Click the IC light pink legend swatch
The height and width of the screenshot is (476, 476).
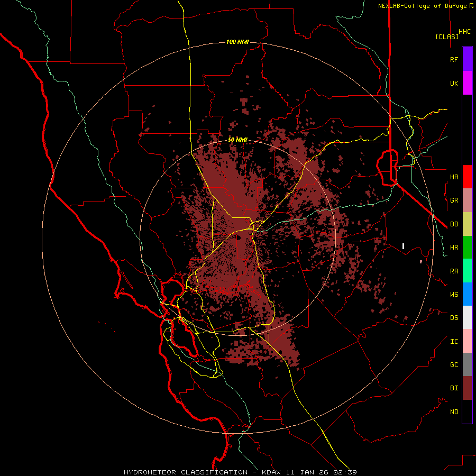coord(467,341)
